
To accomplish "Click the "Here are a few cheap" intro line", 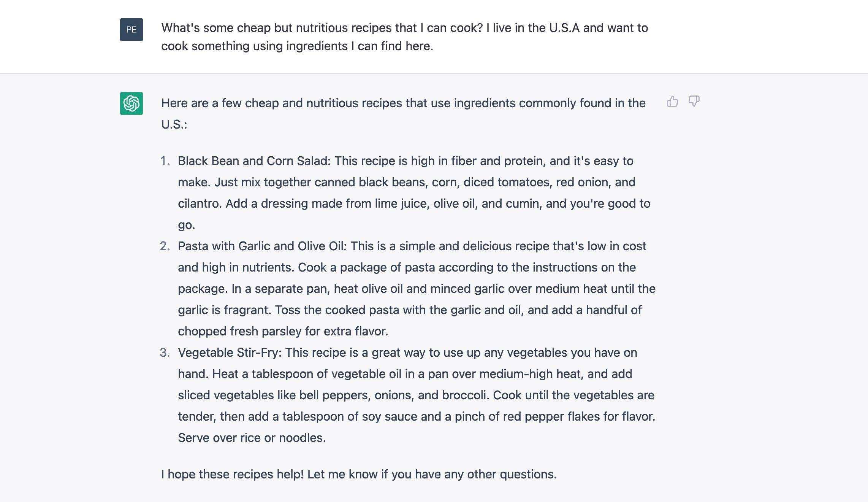I will (x=403, y=103).
